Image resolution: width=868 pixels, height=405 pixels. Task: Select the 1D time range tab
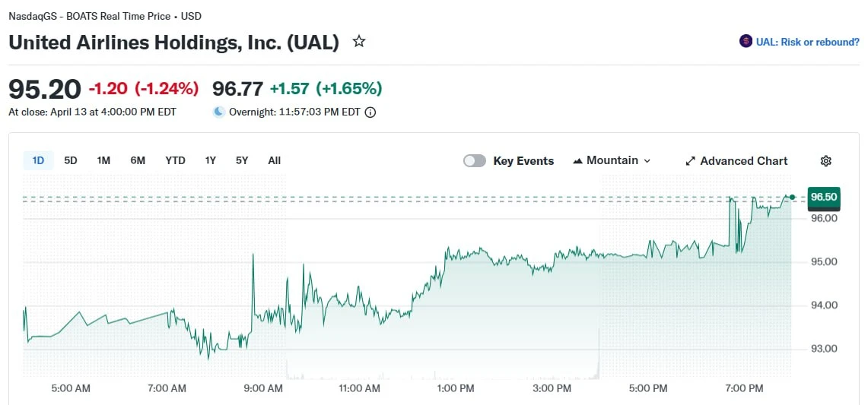pyautogui.click(x=38, y=161)
